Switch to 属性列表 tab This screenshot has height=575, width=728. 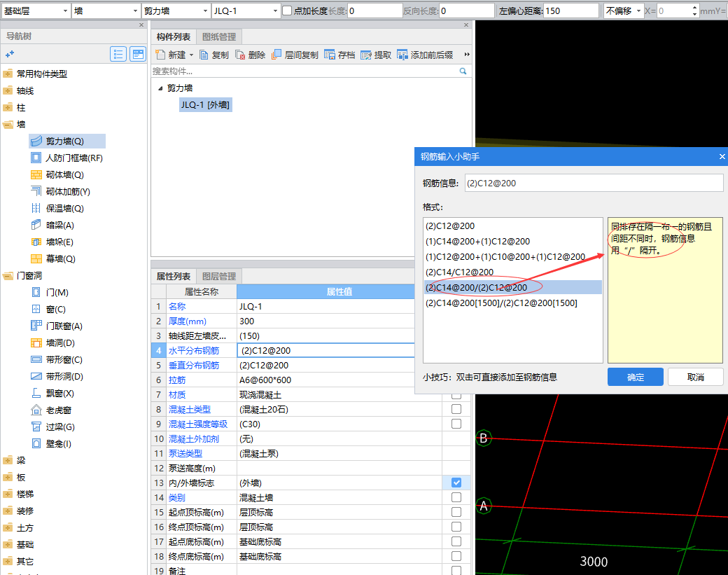(174, 277)
